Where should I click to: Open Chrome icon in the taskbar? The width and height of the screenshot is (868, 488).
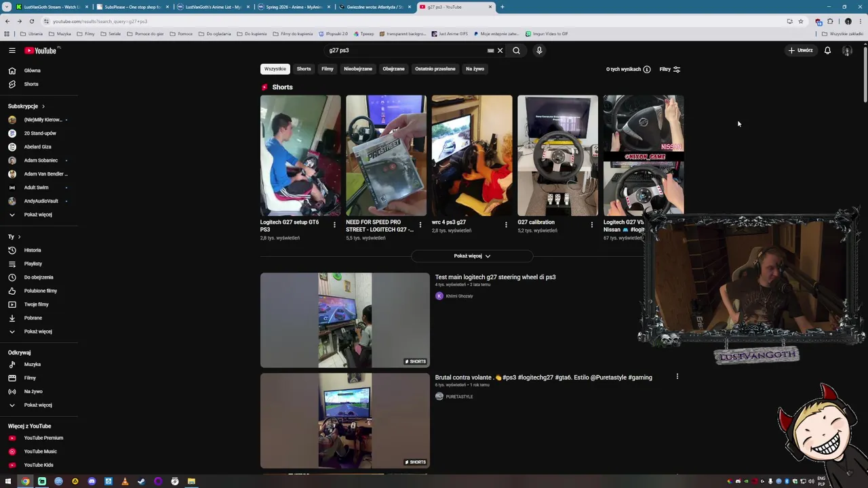[25, 481]
